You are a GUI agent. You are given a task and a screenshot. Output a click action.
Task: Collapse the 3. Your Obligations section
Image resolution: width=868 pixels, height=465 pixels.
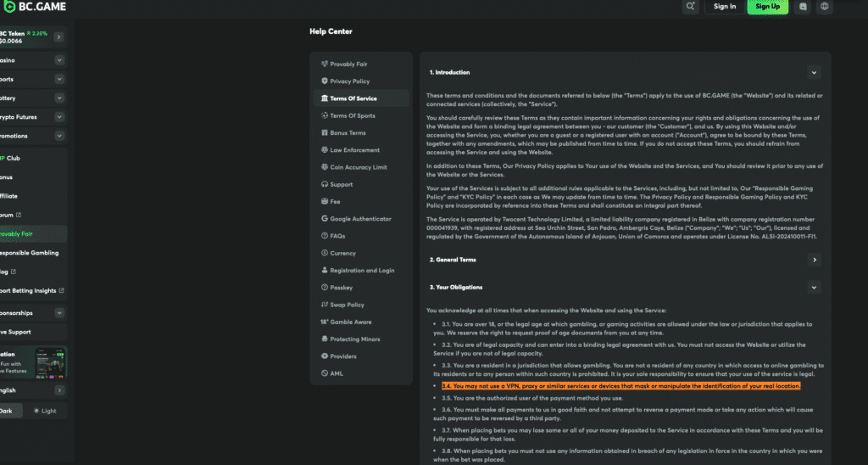814,288
